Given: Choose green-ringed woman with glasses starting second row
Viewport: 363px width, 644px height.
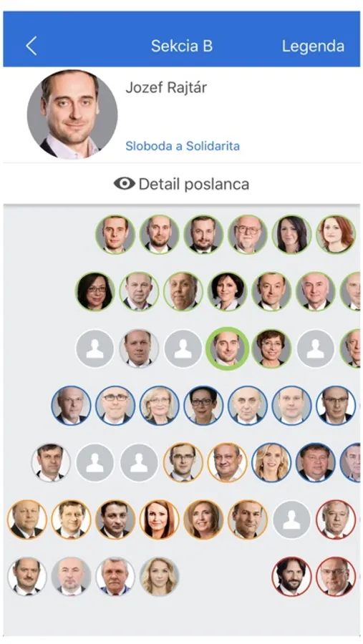Looking at the screenshot, I should click(x=95, y=291).
